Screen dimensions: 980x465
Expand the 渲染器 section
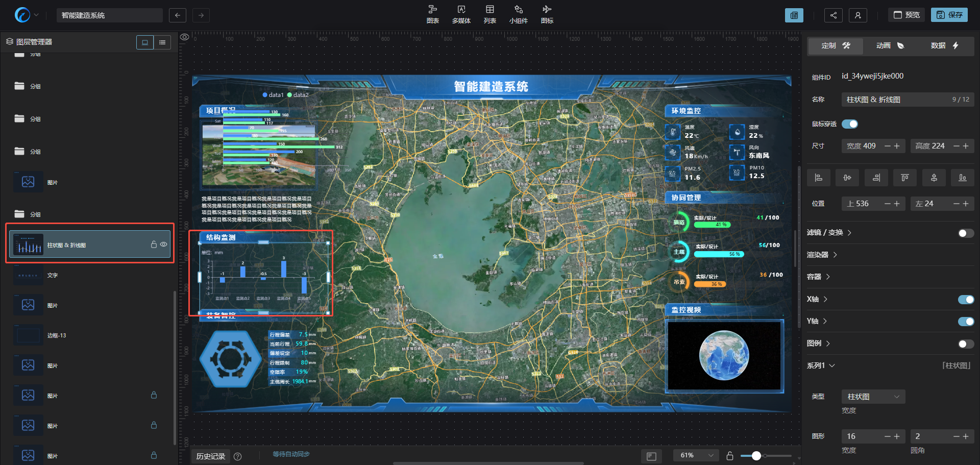coord(822,255)
